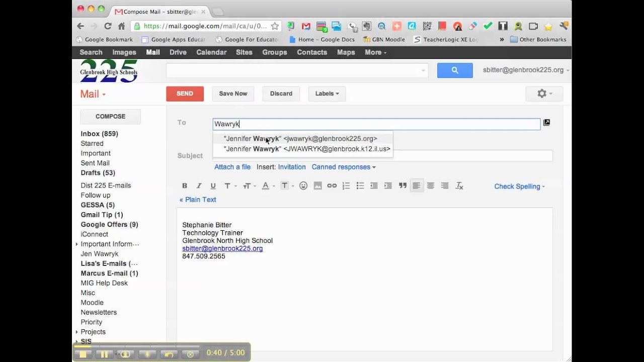The width and height of the screenshot is (644, 362).
Task: Open the Canned responses dropdown
Action: tap(344, 167)
